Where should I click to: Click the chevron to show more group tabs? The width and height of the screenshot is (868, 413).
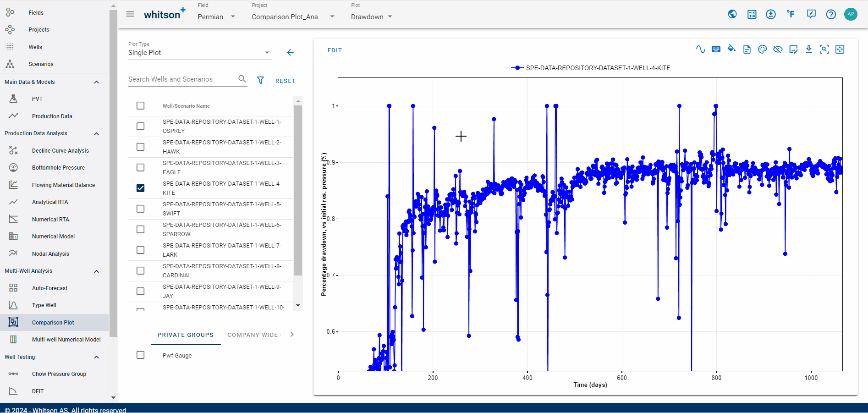[292, 335]
